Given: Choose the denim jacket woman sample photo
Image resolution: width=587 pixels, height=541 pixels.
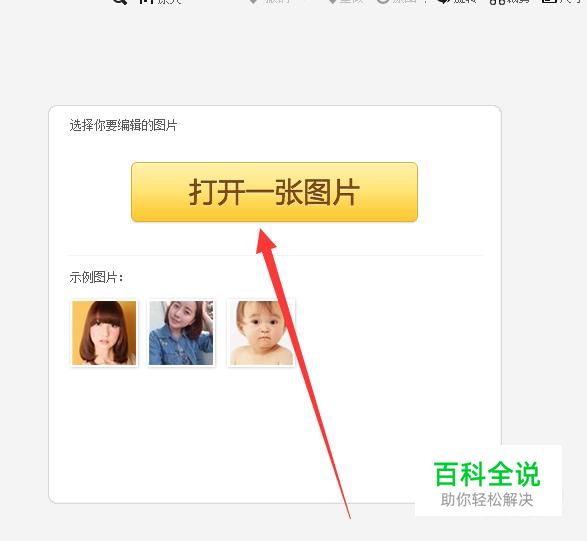Looking at the screenshot, I should click(181, 333).
